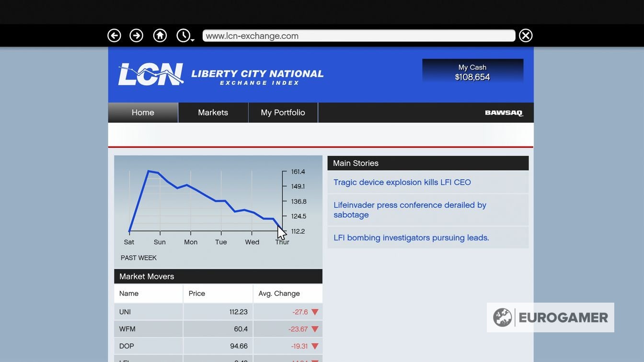Close the in-game browser with X icon
This screenshot has height=362, width=644.
[x=526, y=35]
